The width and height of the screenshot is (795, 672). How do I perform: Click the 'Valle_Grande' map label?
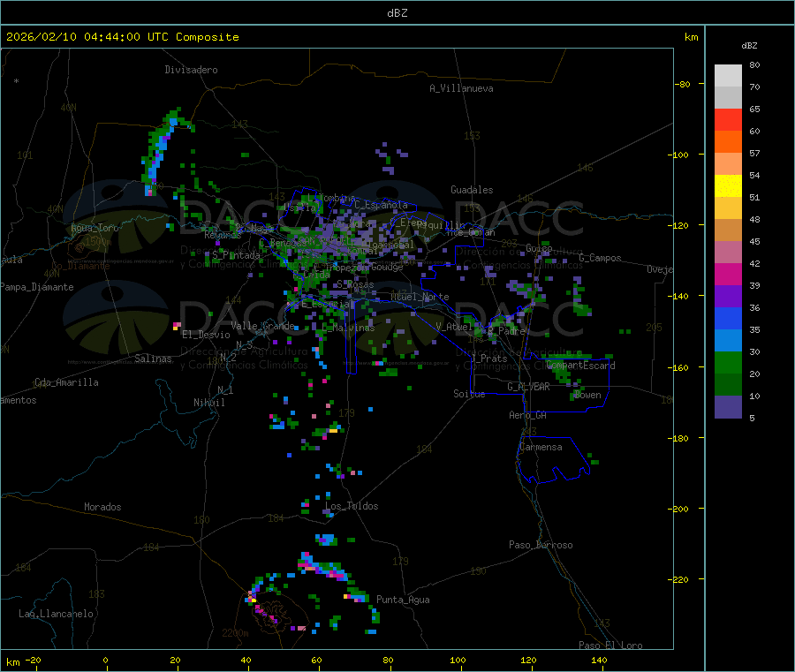click(x=262, y=326)
